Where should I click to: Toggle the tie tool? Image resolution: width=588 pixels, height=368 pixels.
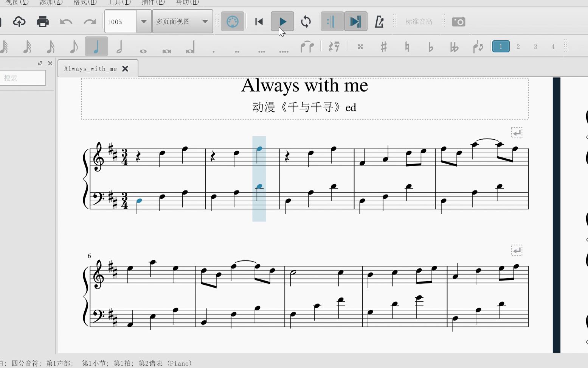click(x=307, y=47)
